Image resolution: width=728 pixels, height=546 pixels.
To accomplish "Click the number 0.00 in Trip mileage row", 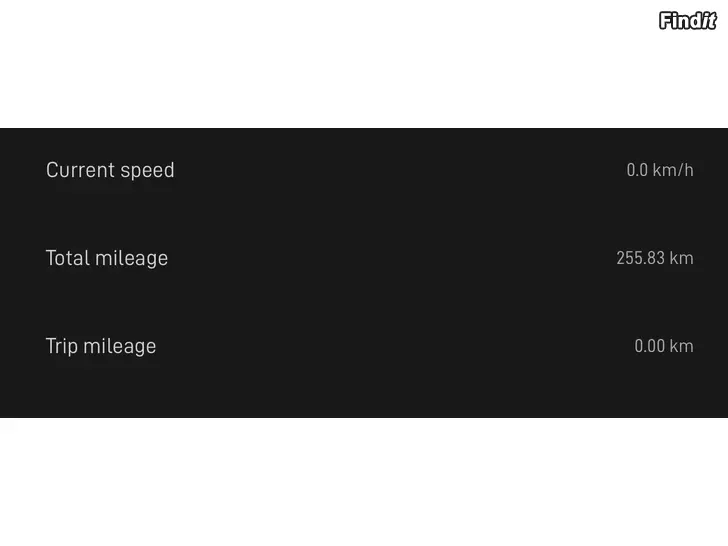I will 650,346.
